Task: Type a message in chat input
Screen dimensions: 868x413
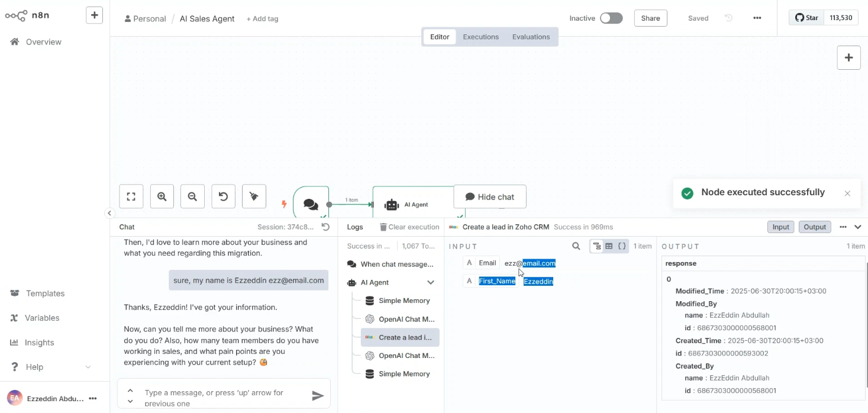Action: coord(224,394)
